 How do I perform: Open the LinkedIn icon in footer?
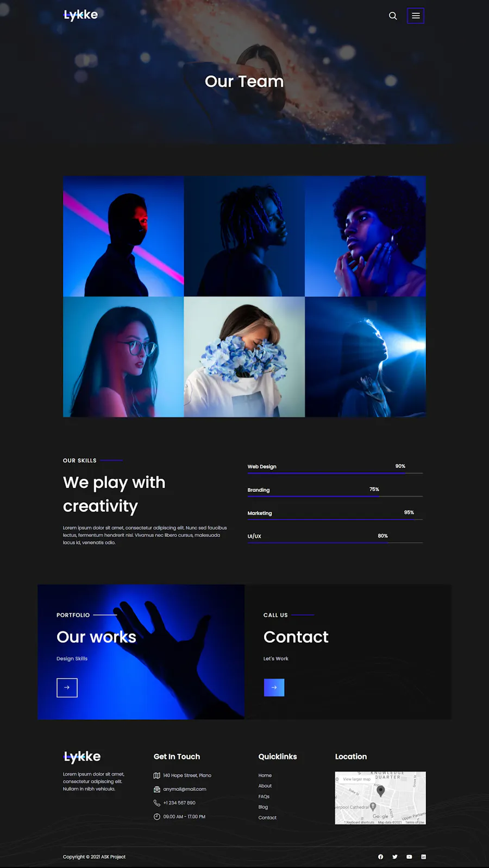pos(424,857)
